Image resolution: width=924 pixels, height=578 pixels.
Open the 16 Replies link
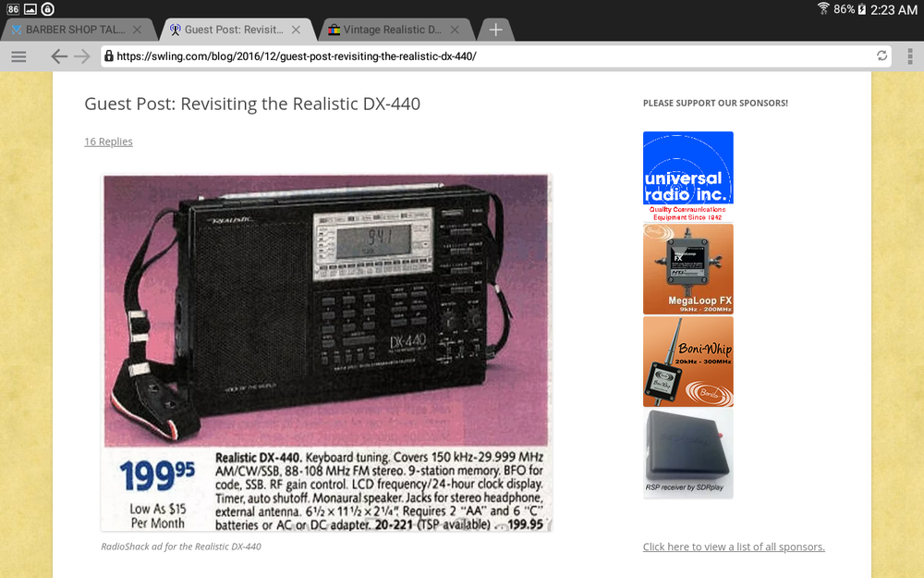coord(108,141)
